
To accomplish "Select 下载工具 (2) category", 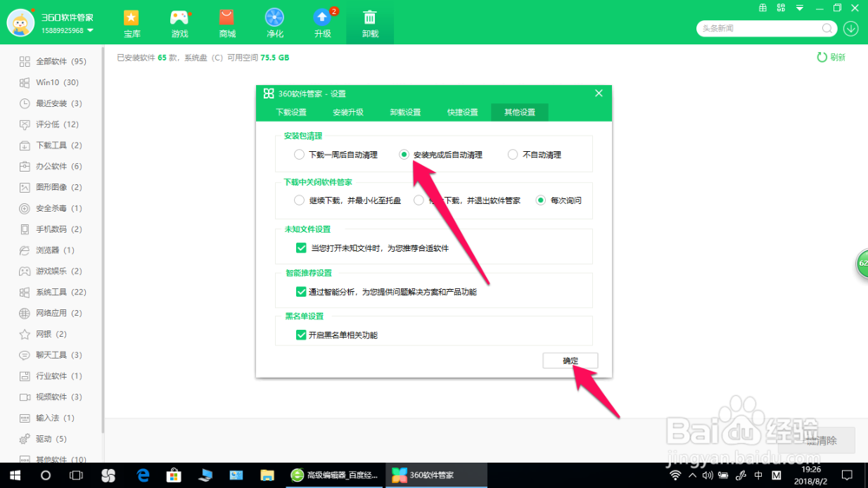I will [x=50, y=146].
